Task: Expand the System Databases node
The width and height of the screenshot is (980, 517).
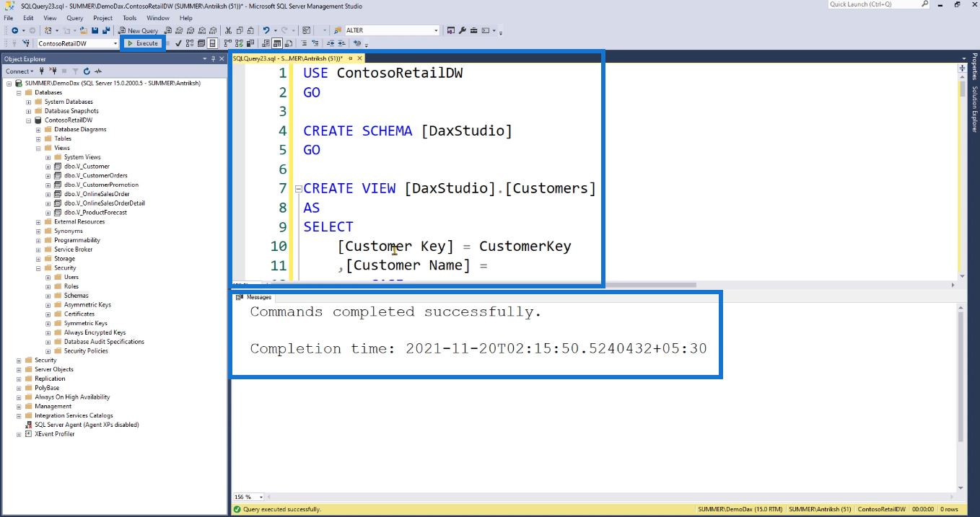Action: [29, 102]
